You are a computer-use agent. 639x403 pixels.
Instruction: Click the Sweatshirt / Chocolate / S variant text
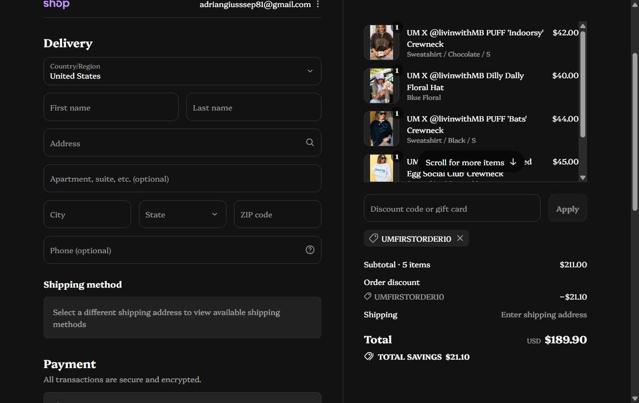[x=448, y=54]
